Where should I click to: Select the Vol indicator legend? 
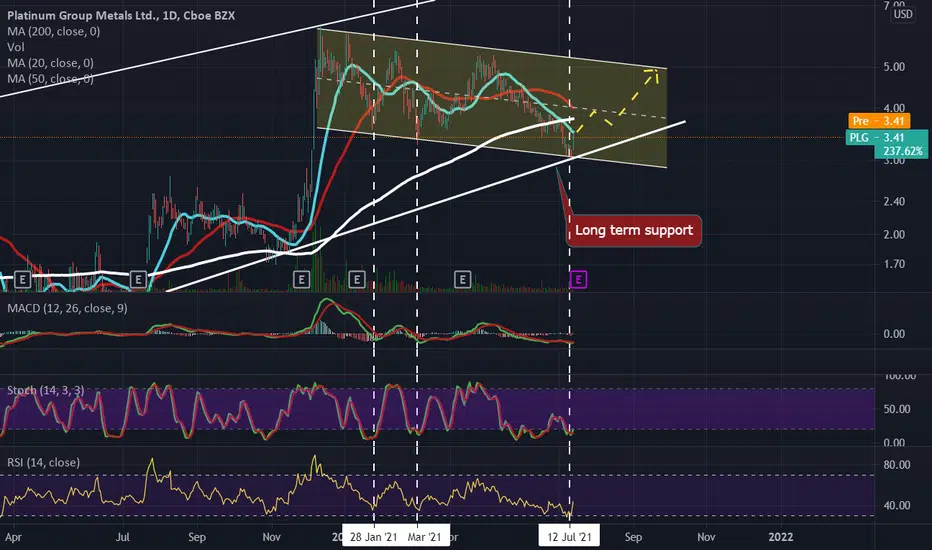[15, 47]
